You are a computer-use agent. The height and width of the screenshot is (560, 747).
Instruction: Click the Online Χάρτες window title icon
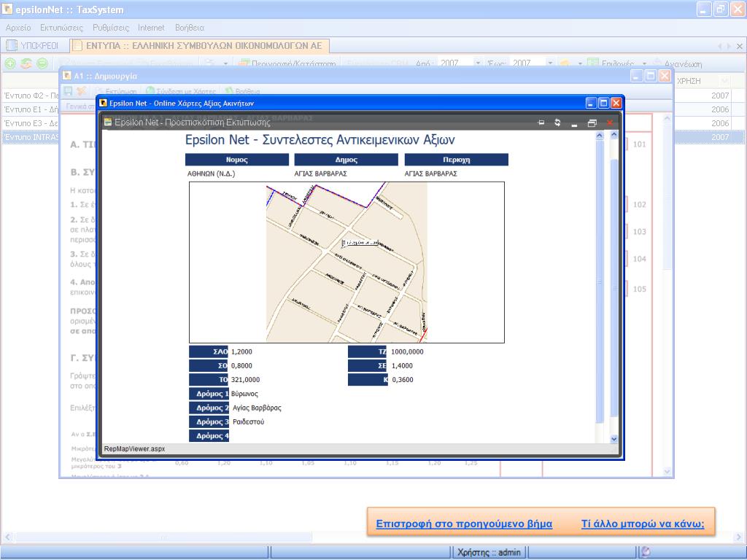(102, 103)
